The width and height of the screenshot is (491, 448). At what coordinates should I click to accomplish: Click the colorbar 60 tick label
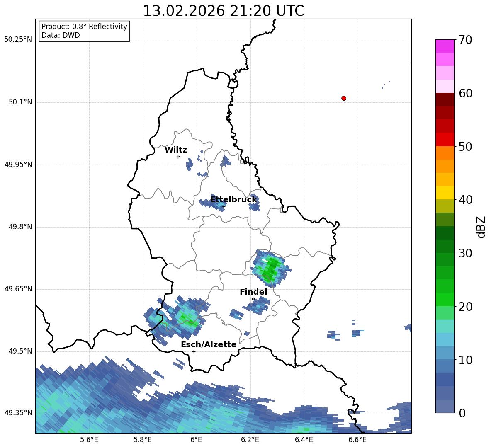(465, 93)
